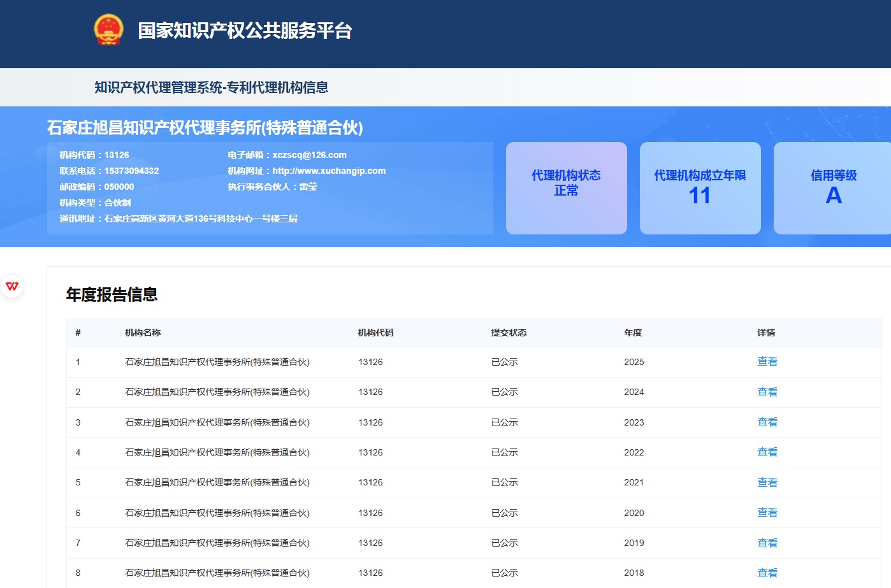Screen dimensions: 891x588
Task: Click the phone number 15373094332
Action: (131, 171)
